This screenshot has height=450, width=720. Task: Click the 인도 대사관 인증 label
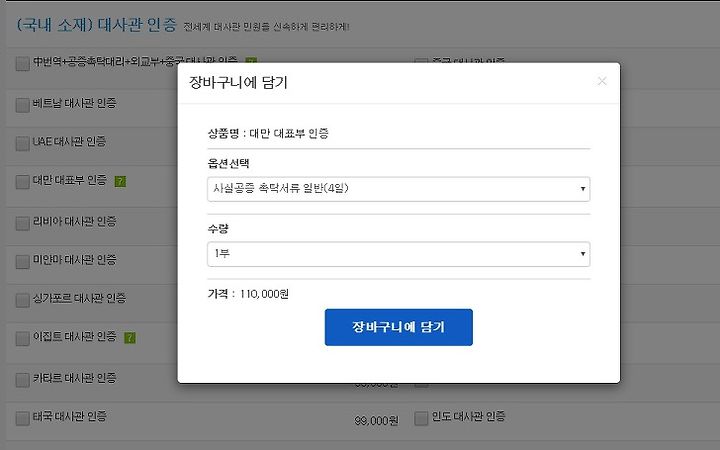coord(468,416)
